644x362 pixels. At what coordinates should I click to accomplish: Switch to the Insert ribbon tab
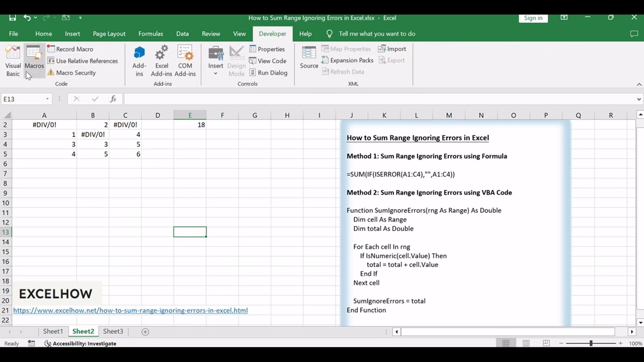click(x=72, y=34)
